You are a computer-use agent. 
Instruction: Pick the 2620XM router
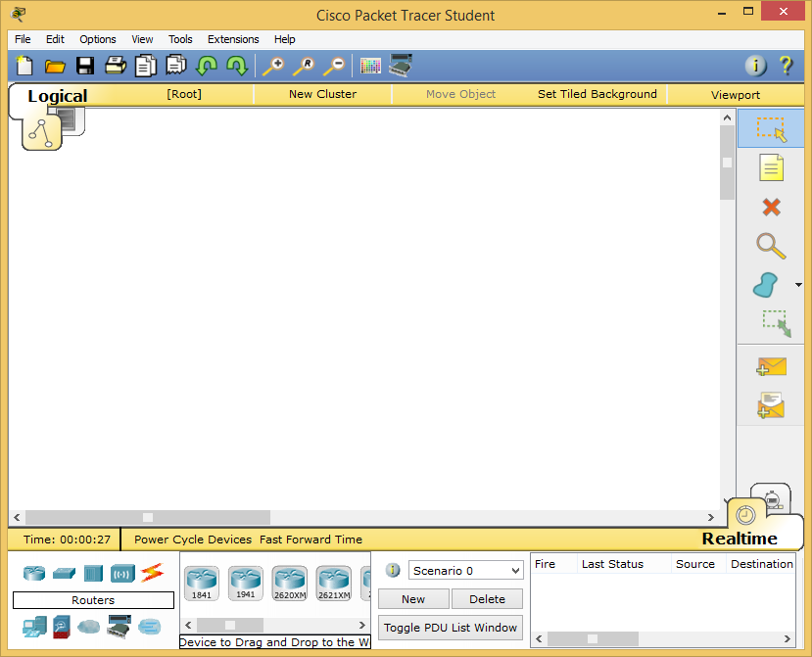[x=290, y=584]
